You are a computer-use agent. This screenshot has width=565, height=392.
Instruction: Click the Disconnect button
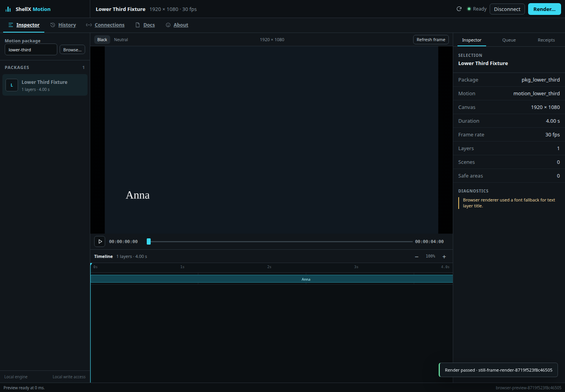pyautogui.click(x=507, y=9)
